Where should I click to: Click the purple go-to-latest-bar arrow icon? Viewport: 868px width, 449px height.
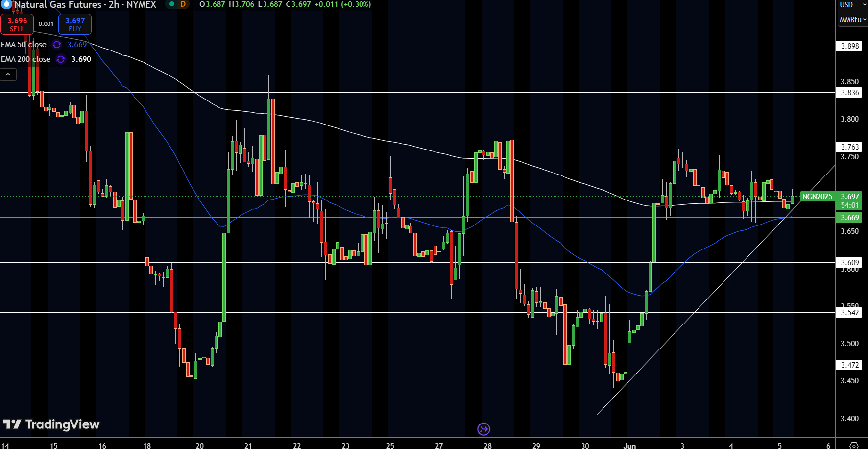[483, 429]
